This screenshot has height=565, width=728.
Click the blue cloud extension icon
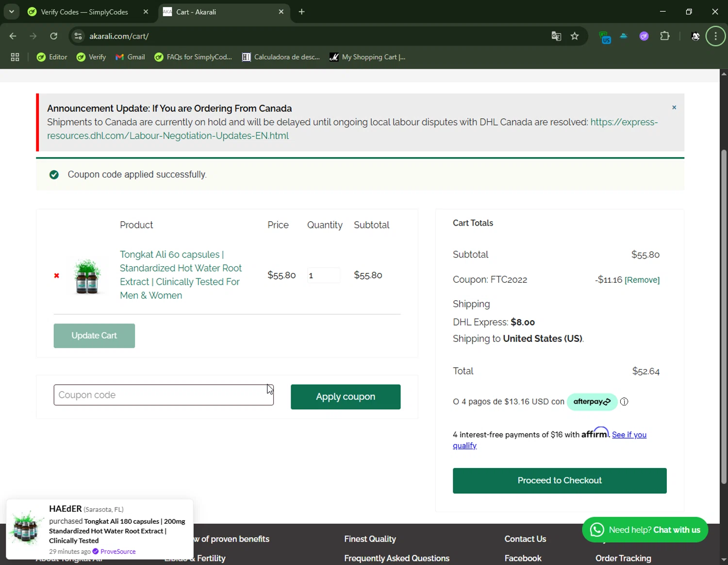tap(624, 36)
